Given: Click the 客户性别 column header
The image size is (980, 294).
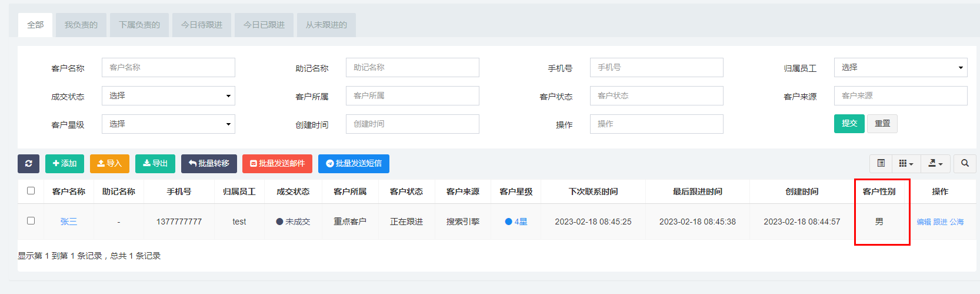Looking at the screenshot, I should 879,191.
